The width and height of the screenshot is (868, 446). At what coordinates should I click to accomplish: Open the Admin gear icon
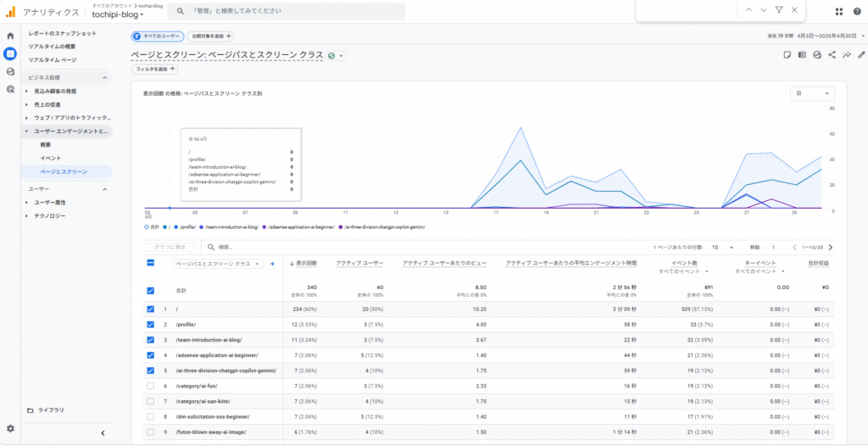pyautogui.click(x=10, y=428)
